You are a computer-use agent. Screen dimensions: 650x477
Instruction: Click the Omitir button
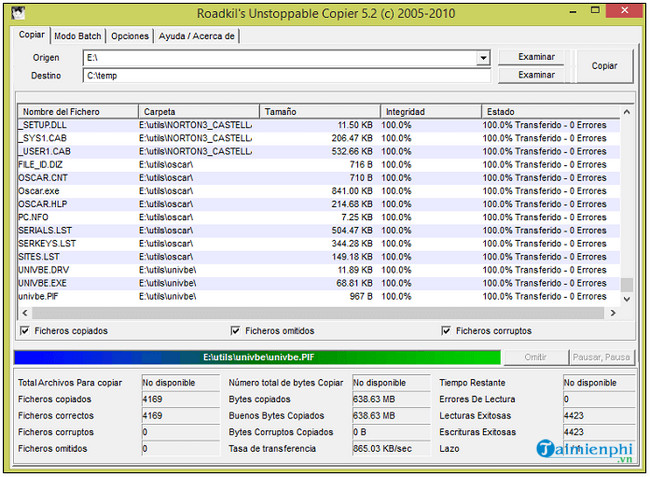(535, 357)
